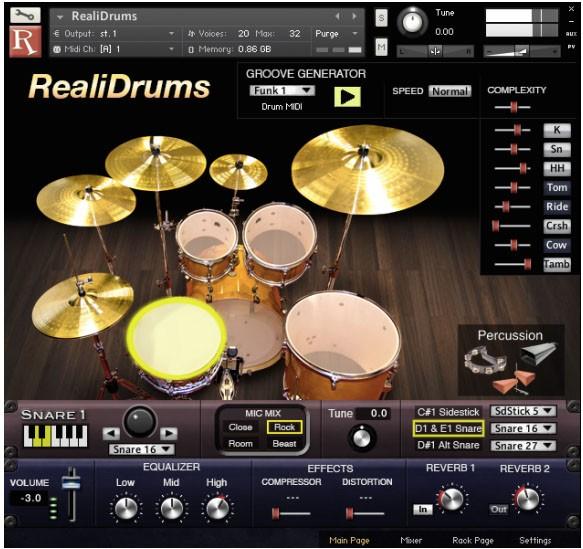Adjust the Low equalizer knob
The height and width of the screenshot is (549, 583).
pyautogui.click(x=126, y=508)
